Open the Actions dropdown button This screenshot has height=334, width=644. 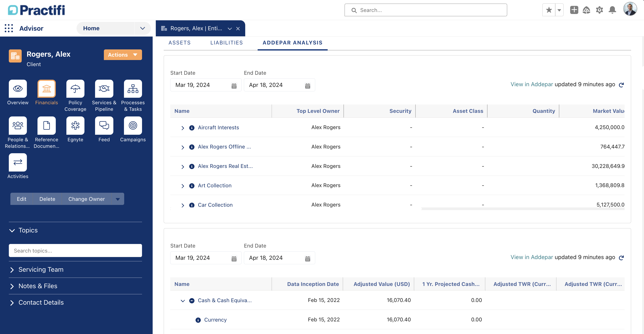coord(123,55)
